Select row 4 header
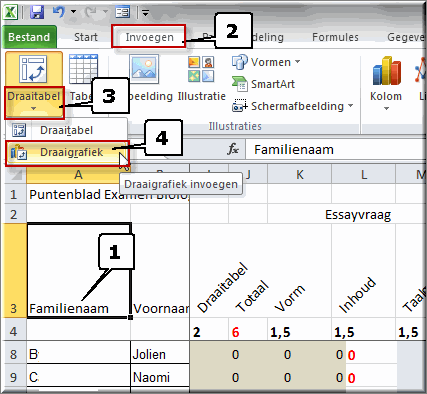This screenshot has height=394, width=427. (13, 331)
